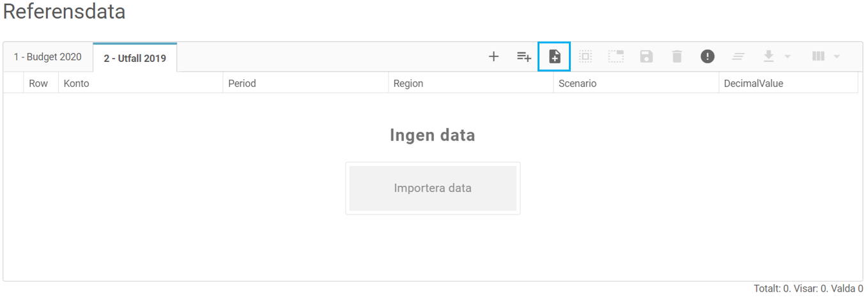The width and height of the screenshot is (868, 300).
Task: Click the add multiple rows list icon
Action: tap(524, 57)
